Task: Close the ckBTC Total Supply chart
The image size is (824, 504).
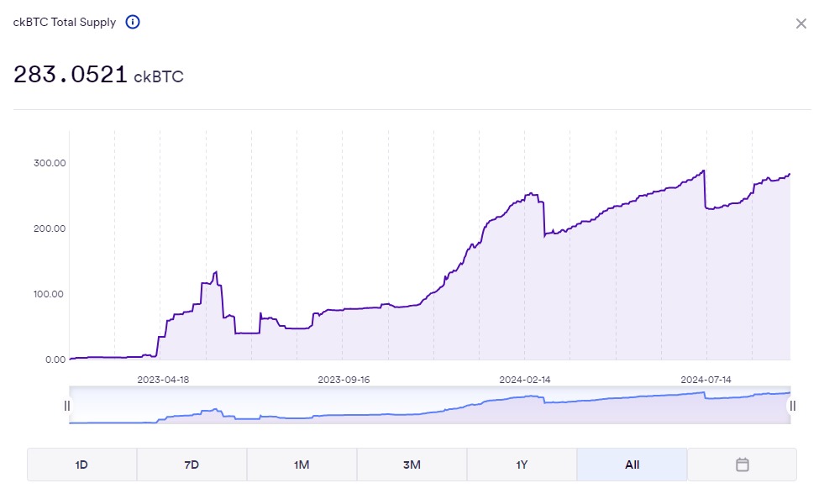Action: tap(800, 24)
